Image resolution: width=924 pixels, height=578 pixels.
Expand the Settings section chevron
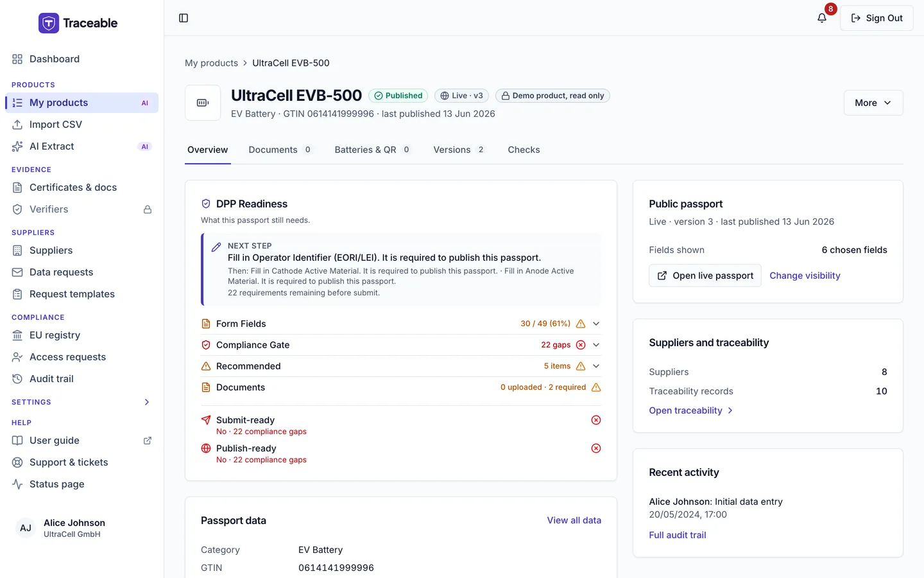147,402
